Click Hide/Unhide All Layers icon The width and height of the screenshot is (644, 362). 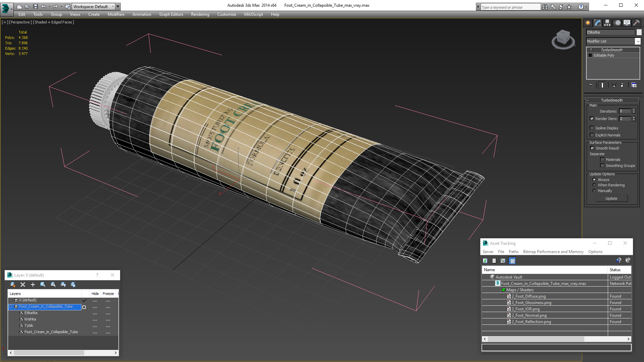tap(63, 285)
